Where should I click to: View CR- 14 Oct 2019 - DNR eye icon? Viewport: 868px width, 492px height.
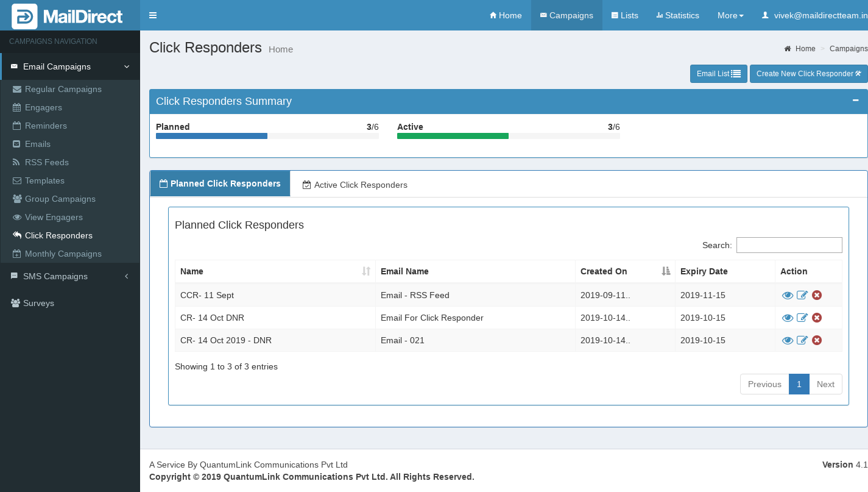pos(788,340)
